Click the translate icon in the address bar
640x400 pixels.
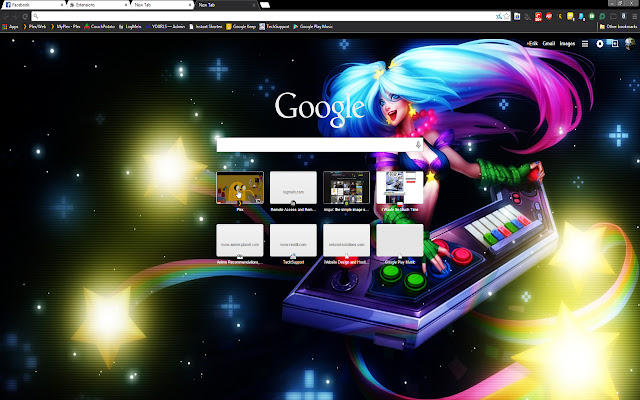498,16
